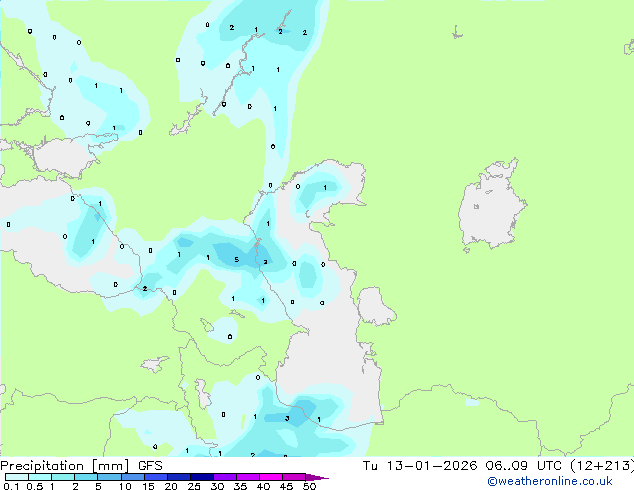Pick the 45–50 mm magenta legend swatch
Viewport: 634px width, 490px height.
click(x=294, y=477)
